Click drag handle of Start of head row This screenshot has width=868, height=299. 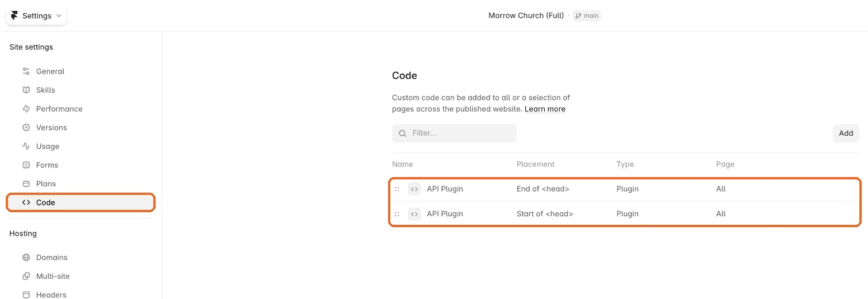pos(397,214)
